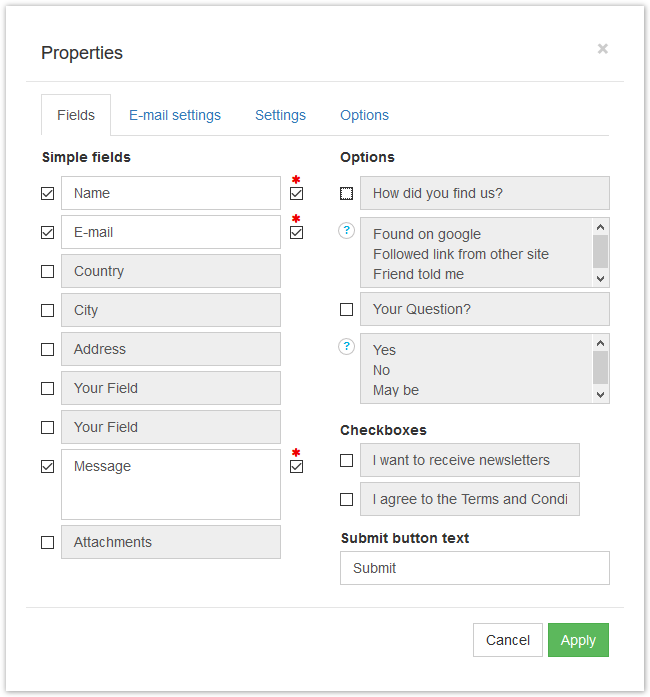This screenshot has height=697, width=650.
Task: Check 'I want to receive newsletters' box
Action: coord(346,460)
